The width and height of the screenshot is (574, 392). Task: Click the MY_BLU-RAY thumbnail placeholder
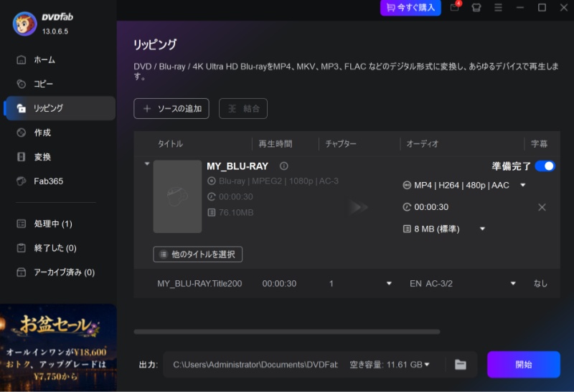[x=177, y=196]
